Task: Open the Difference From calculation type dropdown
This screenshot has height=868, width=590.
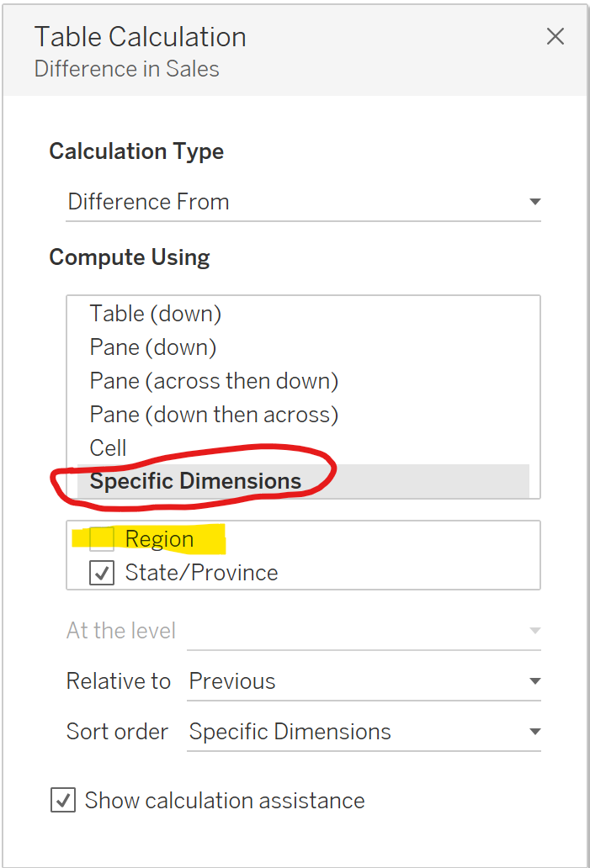Action: coord(303,202)
